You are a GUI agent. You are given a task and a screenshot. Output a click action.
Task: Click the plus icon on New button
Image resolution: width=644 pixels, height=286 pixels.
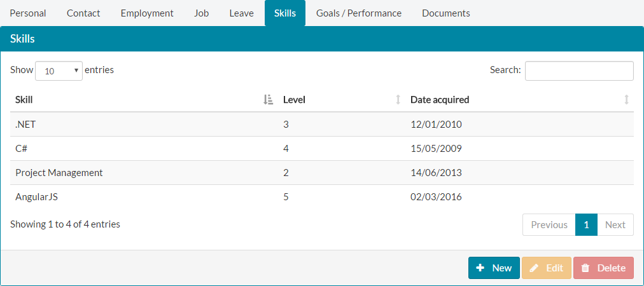[x=480, y=268]
